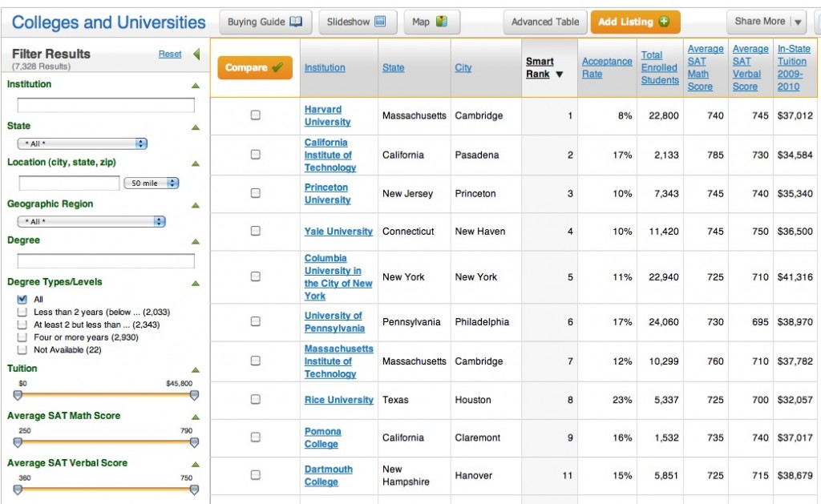Click the Tuition slider maximum handle
Viewport: 821px width, 504px height.
coord(194,395)
